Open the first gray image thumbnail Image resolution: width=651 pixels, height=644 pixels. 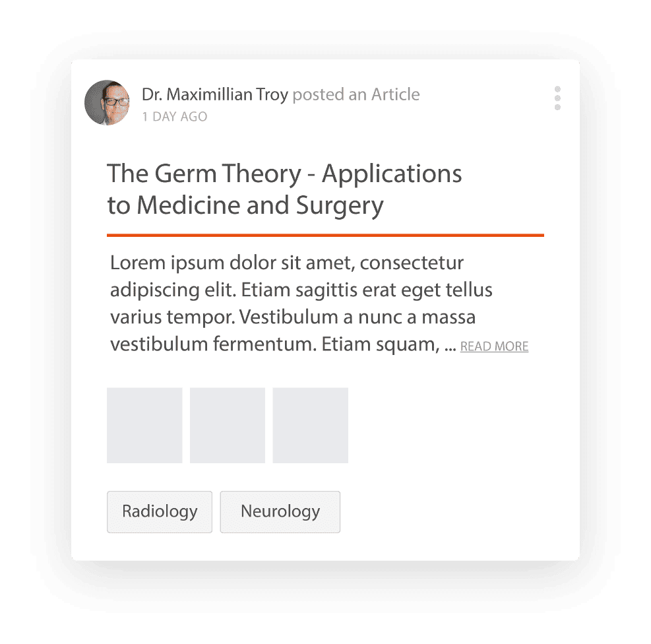coord(144,425)
